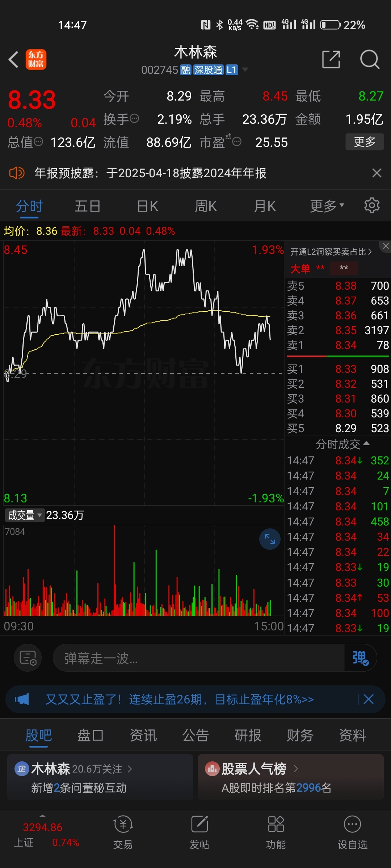Tap the 总值 info icon
The image size is (391, 868).
[38, 142]
